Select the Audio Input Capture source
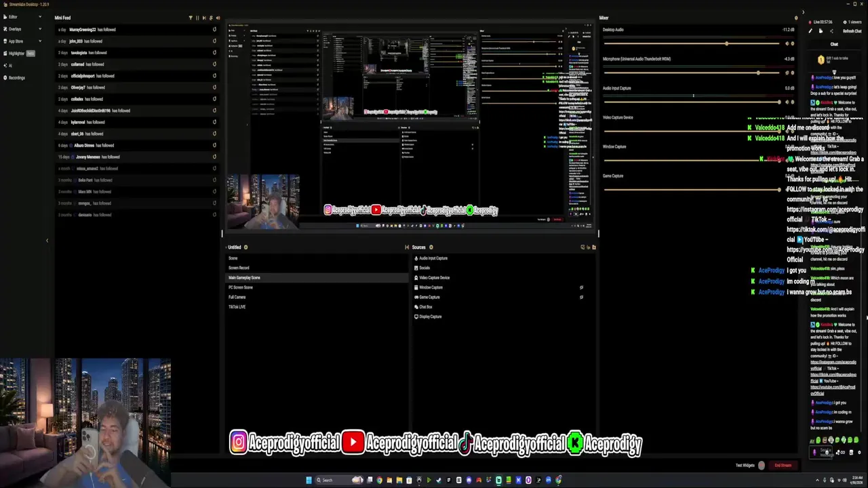The width and height of the screenshot is (868, 488). (x=503, y=258)
